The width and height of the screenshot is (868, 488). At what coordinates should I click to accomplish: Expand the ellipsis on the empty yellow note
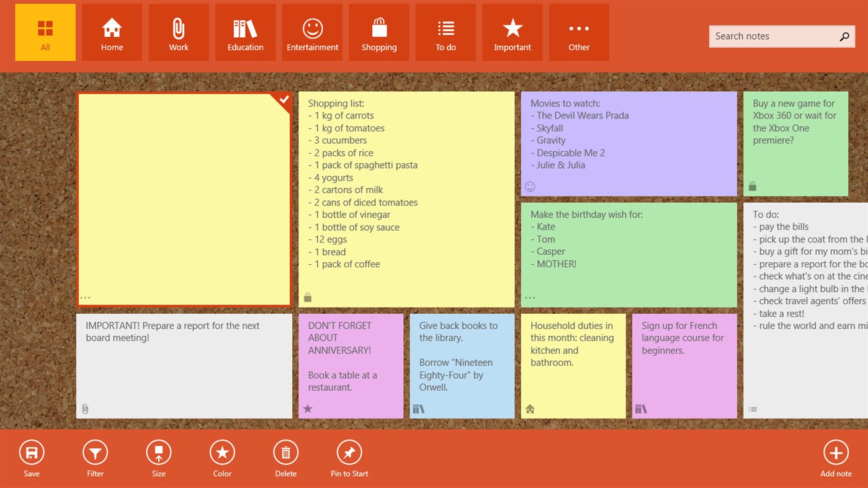[x=85, y=298]
